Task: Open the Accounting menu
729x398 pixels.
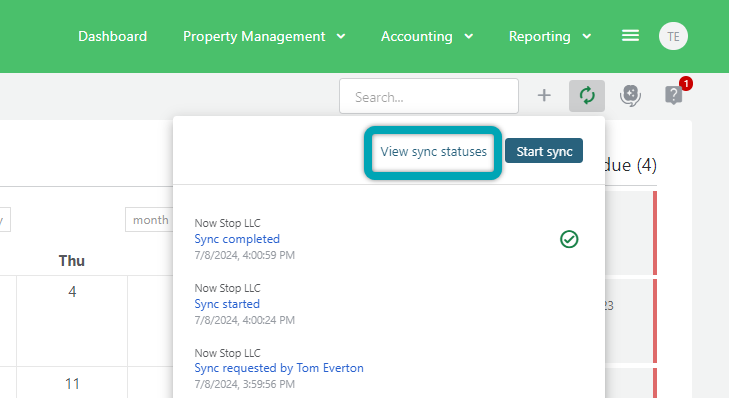Action: click(417, 36)
